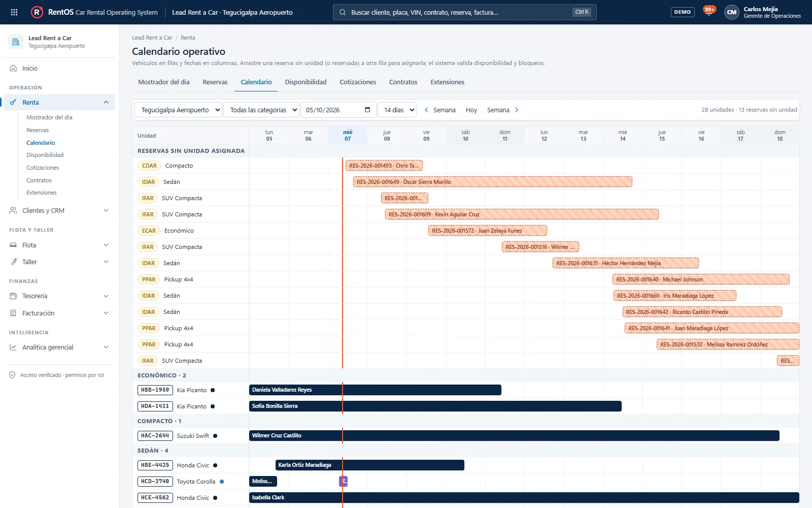812x508 pixels.
Task: Click the Analítica gerencial chart icon
Action: click(x=13, y=347)
